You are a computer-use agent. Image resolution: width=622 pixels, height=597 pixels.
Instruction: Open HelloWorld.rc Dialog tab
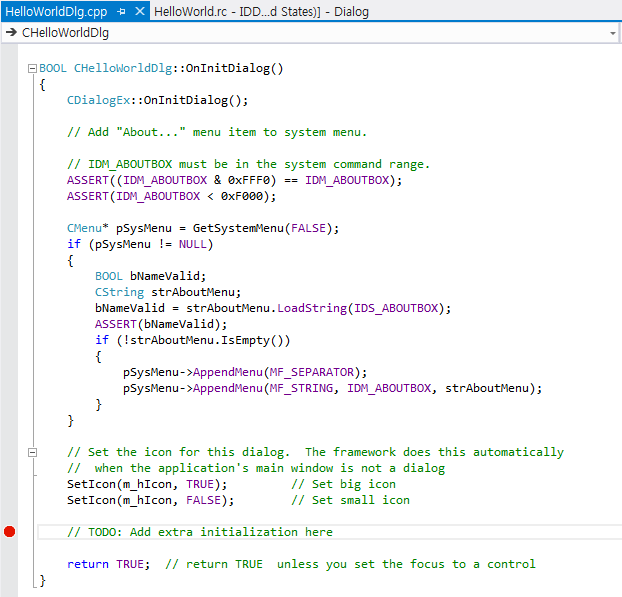pyautogui.click(x=261, y=12)
